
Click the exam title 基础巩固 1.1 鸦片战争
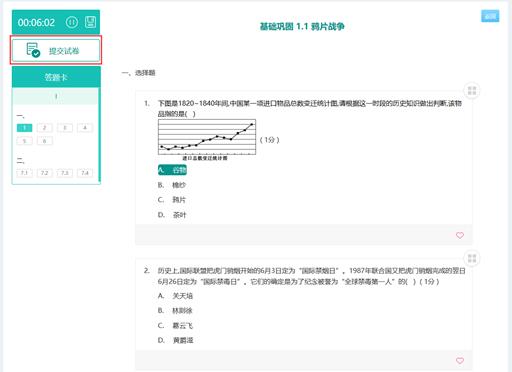(302, 26)
